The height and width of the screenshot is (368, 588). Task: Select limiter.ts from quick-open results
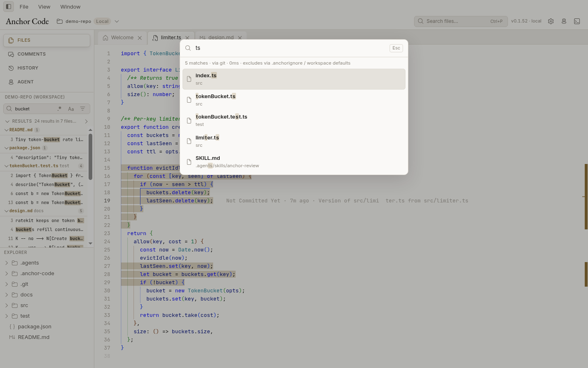(294, 141)
